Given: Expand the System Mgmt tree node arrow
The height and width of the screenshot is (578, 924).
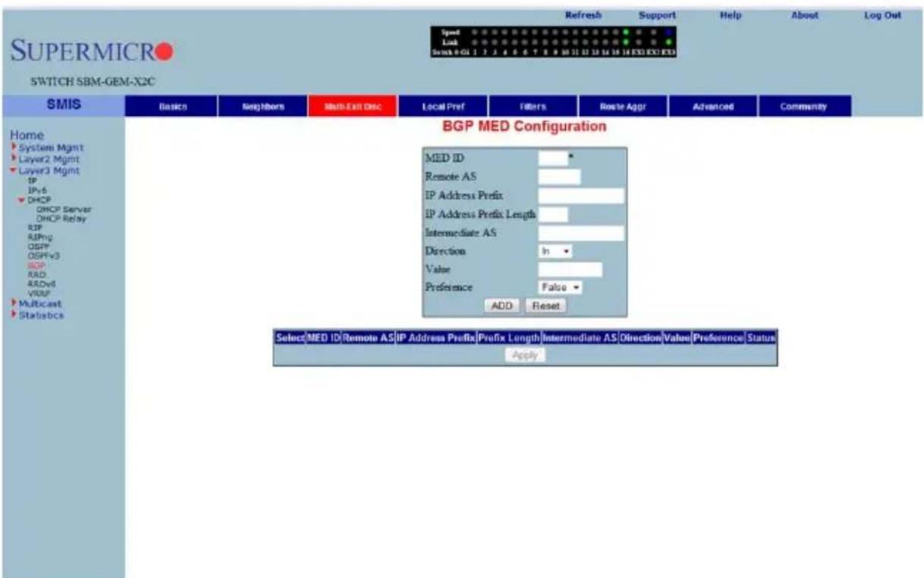Looking at the screenshot, I should 12,149.
